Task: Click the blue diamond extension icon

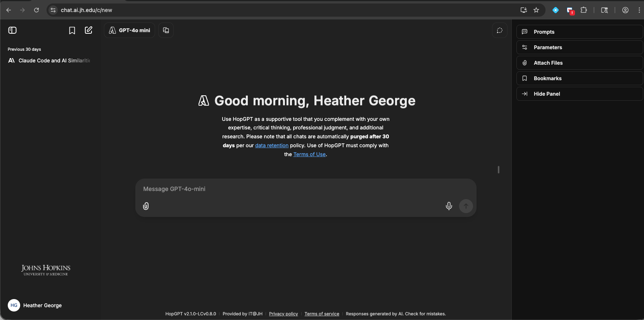Action: click(556, 10)
